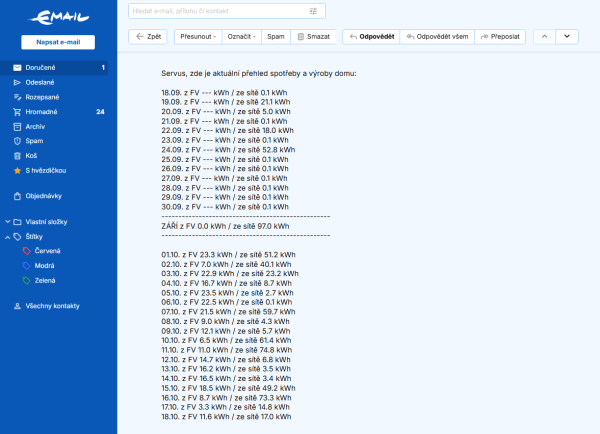Open search filter options icon
Screen dimensions: 600x434
(x=313, y=11)
